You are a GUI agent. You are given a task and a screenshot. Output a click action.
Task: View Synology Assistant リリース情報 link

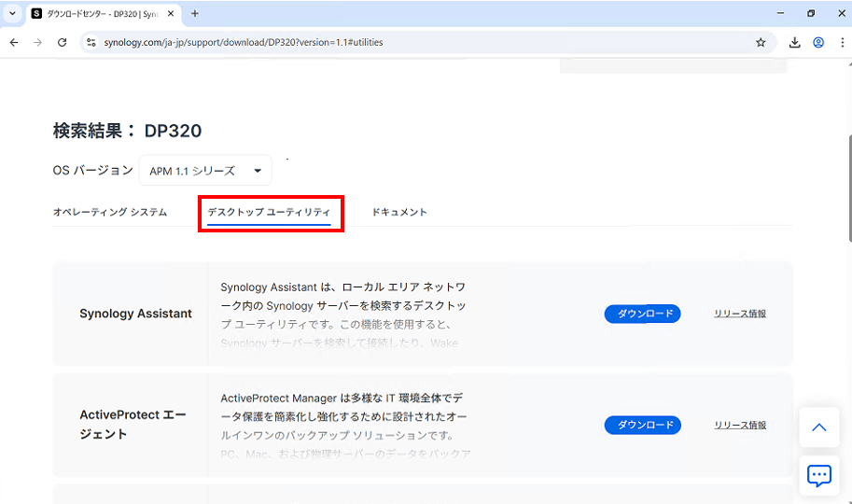tap(740, 314)
